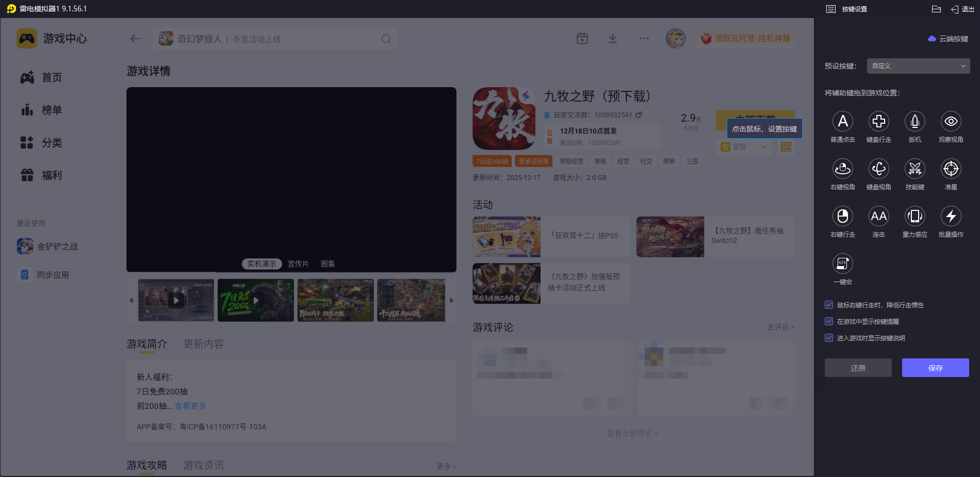Click 领取云托管-挂机神器 button

(x=746, y=39)
